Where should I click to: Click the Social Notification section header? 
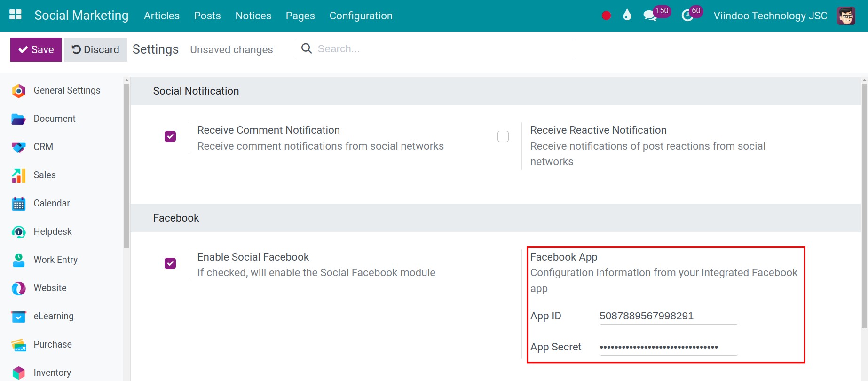pyautogui.click(x=496, y=91)
